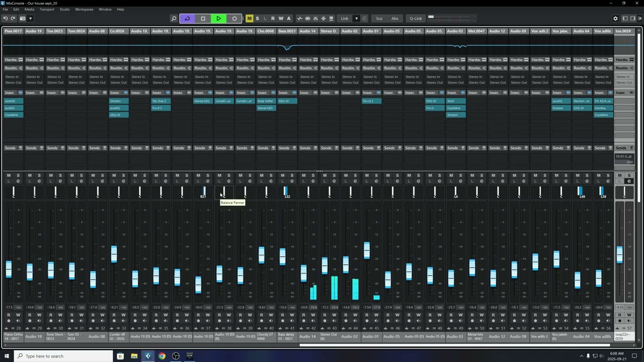Open the Pro-Q 3 insert on Audio 01
This screenshot has width=644, height=362.
371,101
